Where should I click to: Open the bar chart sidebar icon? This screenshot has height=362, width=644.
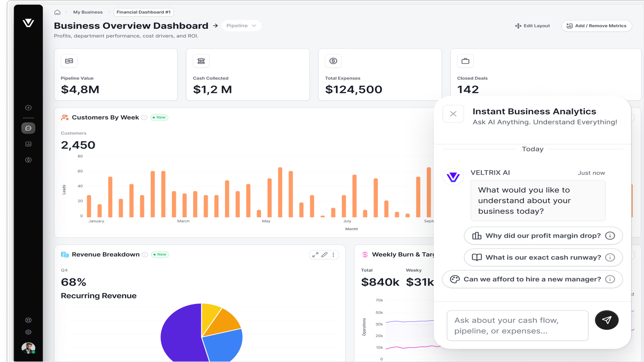(x=28, y=144)
